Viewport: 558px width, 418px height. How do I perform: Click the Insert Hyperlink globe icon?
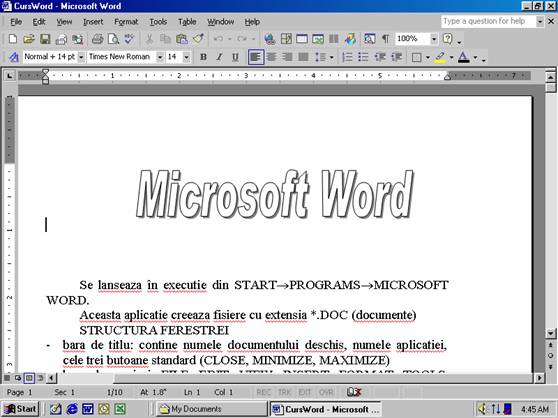(x=270, y=39)
